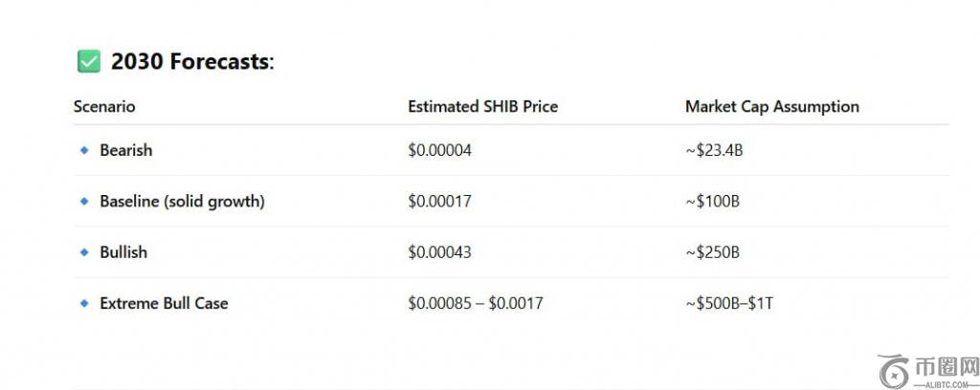Click the $0.00004 price value
Screen dimensions: 980x390
(x=439, y=150)
